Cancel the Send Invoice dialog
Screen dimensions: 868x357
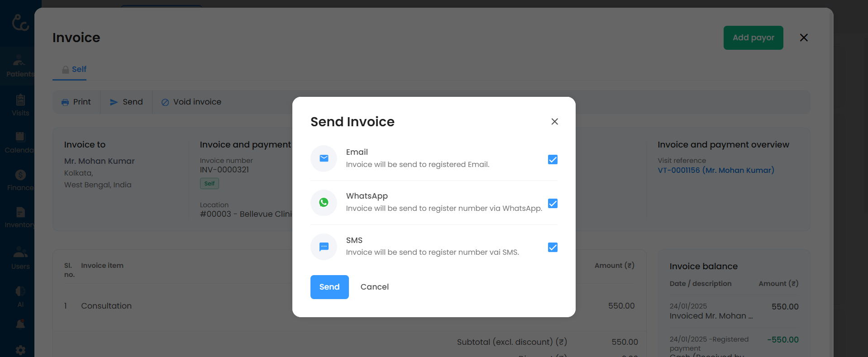tap(374, 287)
